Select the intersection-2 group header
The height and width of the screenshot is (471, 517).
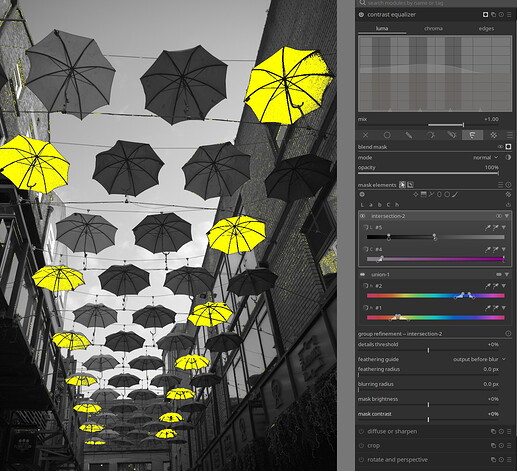pyautogui.click(x=435, y=216)
